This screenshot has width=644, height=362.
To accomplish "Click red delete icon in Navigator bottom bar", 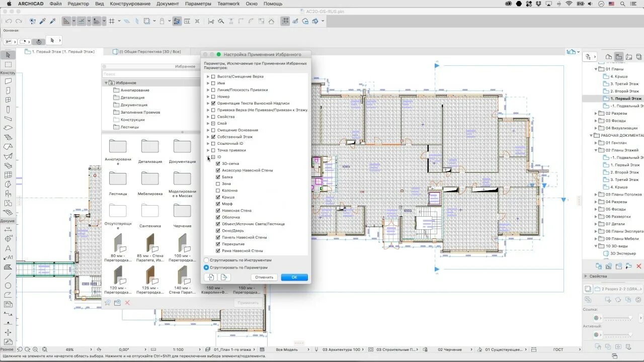I will pyautogui.click(x=639, y=266).
